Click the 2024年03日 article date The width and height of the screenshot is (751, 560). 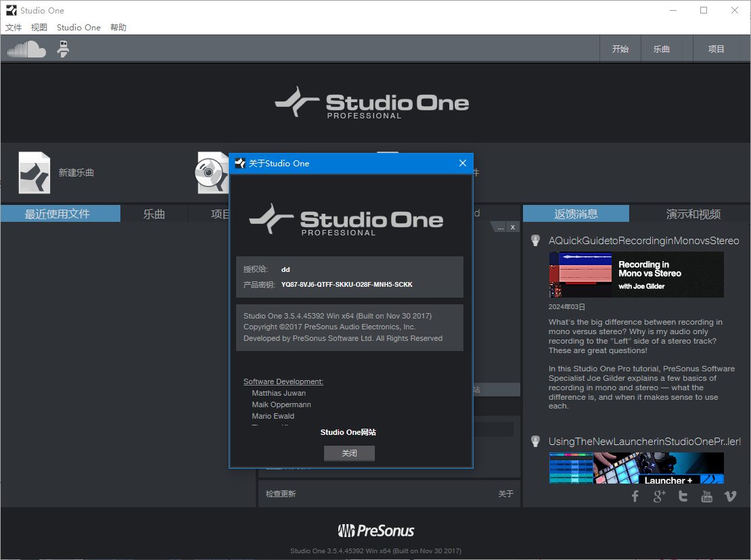pos(566,307)
